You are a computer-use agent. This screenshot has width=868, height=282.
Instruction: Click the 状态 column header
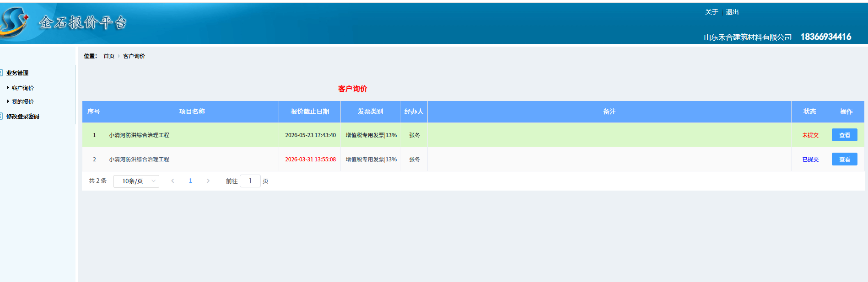click(810, 112)
